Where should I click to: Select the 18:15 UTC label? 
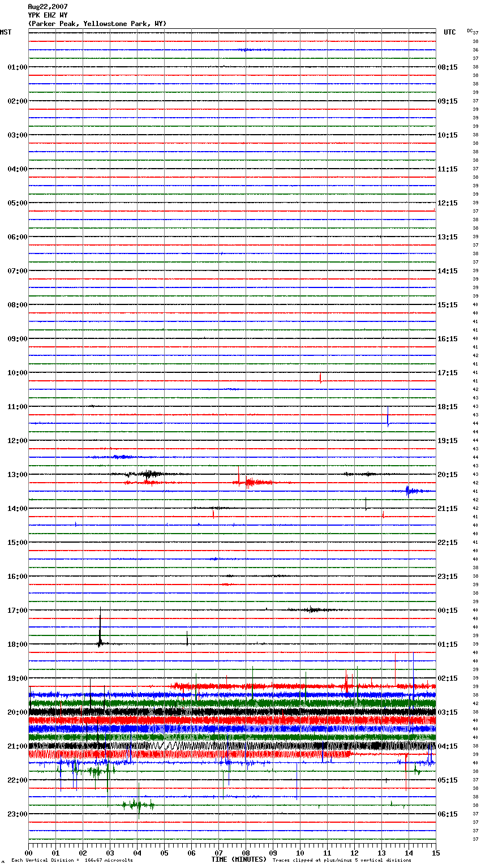click(448, 407)
